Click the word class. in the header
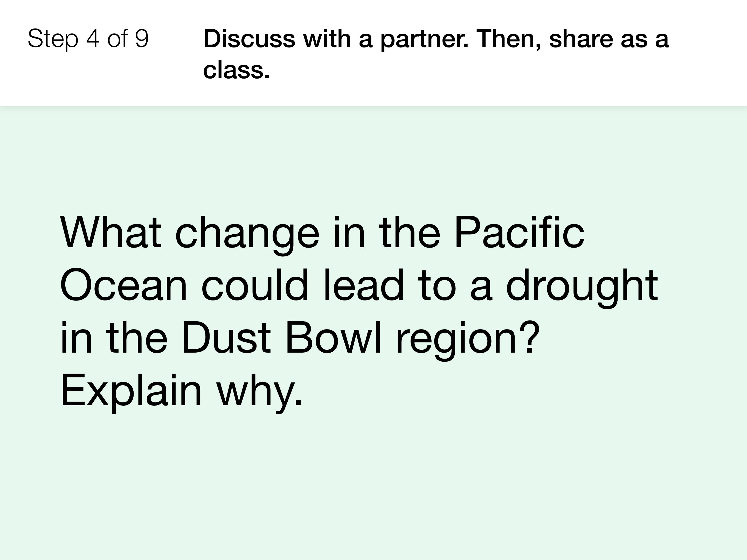This screenshot has height=560, width=747. click(x=236, y=70)
